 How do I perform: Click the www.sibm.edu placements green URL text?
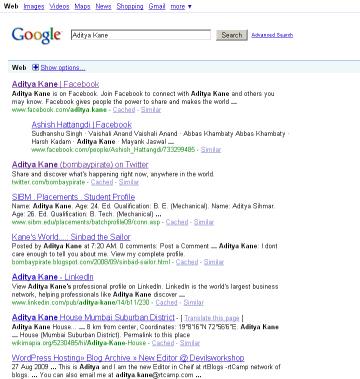point(86,222)
